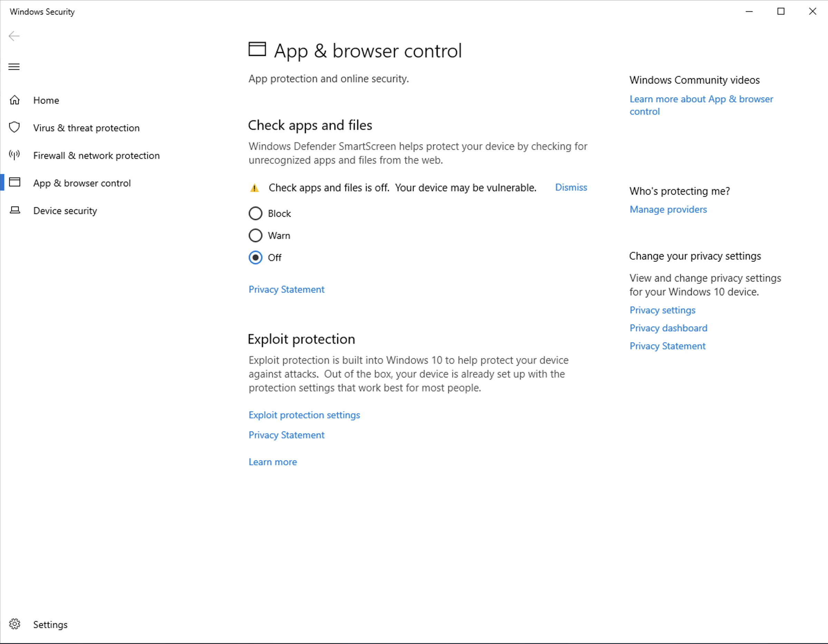Open Device security page
Image resolution: width=828 pixels, height=644 pixels.
pos(65,211)
